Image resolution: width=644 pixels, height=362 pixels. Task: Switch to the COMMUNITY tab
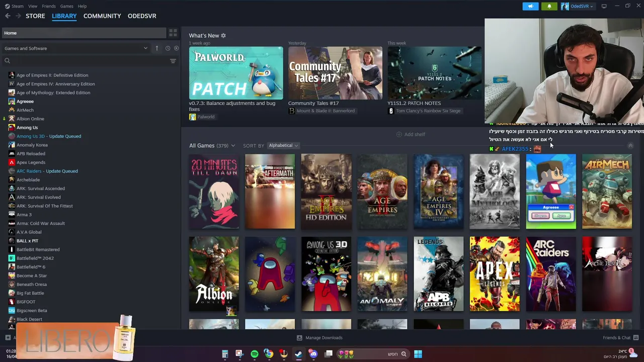click(x=102, y=16)
